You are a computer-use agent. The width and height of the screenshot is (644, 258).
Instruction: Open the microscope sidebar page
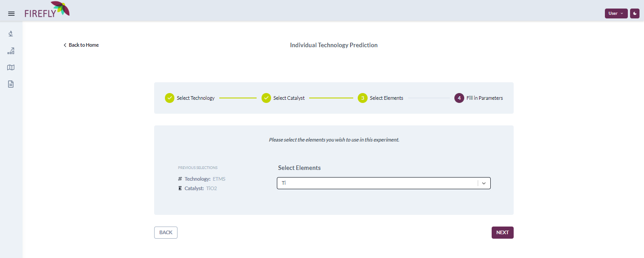pyautogui.click(x=11, y=34)
